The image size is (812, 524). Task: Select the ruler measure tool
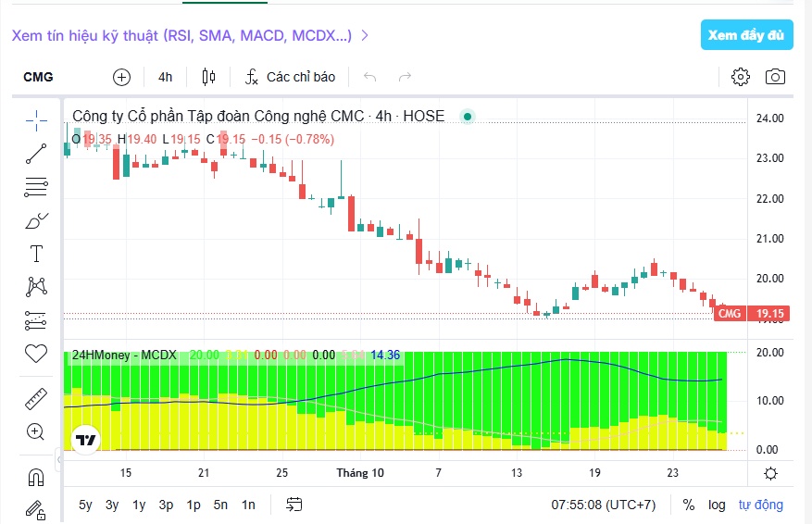click(x=36, y=399)
